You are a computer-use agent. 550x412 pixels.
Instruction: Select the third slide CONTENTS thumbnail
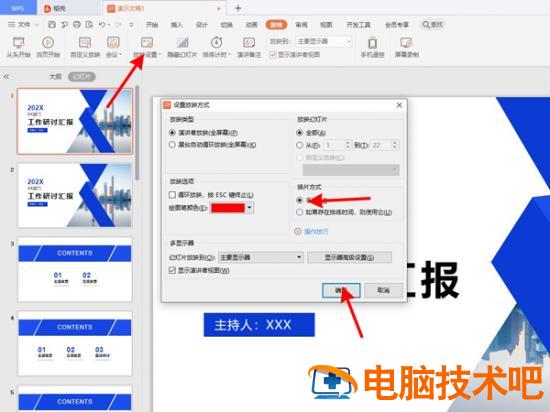pyautogui.click(x=75, y=269)
